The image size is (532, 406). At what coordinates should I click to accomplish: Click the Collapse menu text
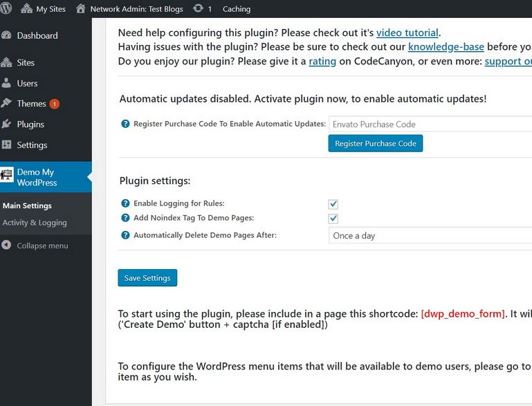click(x=42, y=246)
